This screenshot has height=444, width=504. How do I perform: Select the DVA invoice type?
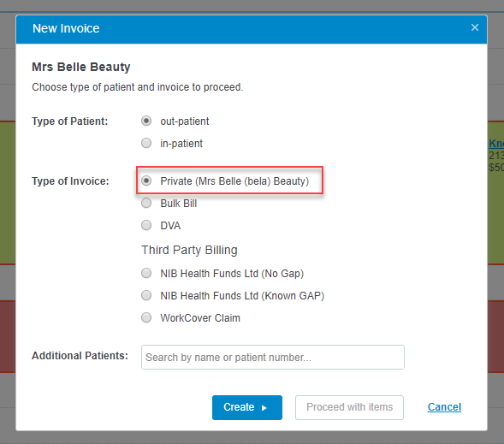coord(146,225)
